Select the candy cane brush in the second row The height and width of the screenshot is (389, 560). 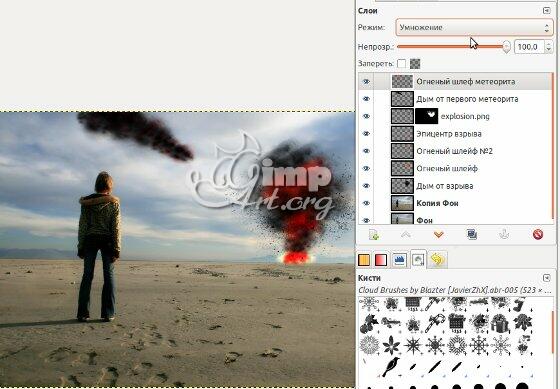pyautogui.click(x=435, y=323)
